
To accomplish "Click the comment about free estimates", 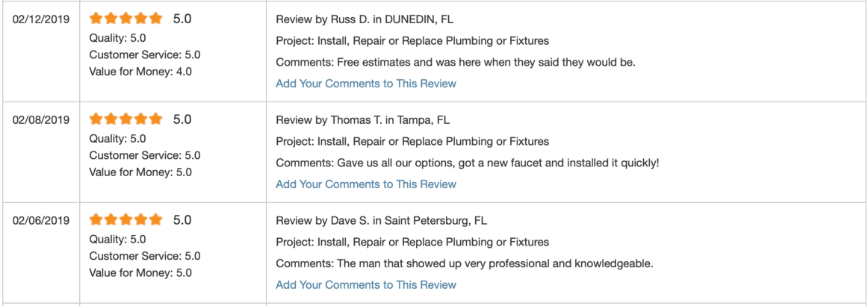I will click(456, 63).
